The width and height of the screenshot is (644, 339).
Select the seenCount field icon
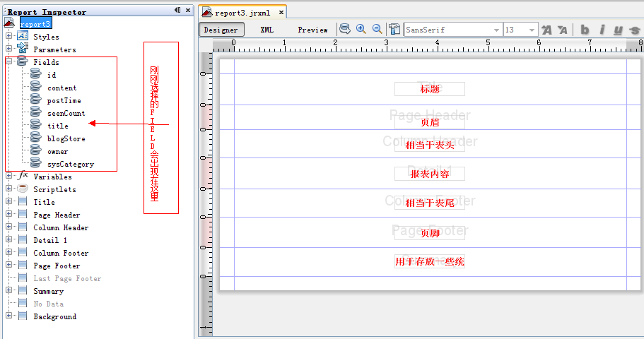(x=36, y=112)
